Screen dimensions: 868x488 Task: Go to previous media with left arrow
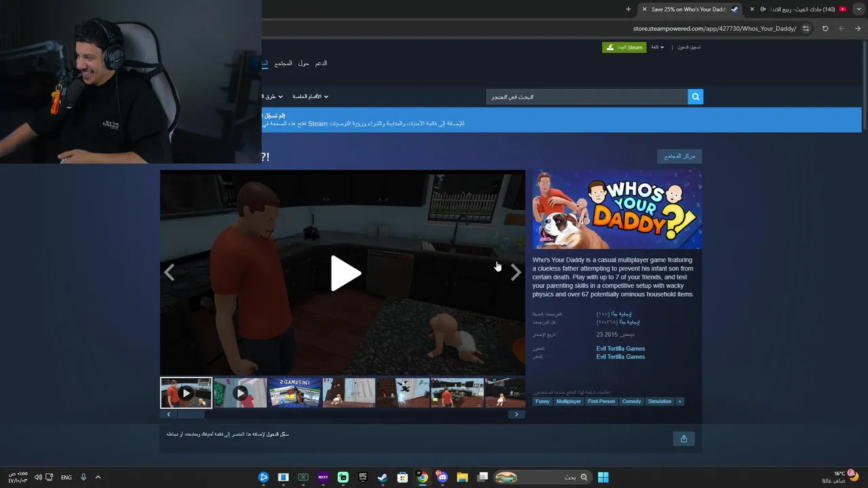[x=170, y=272]
